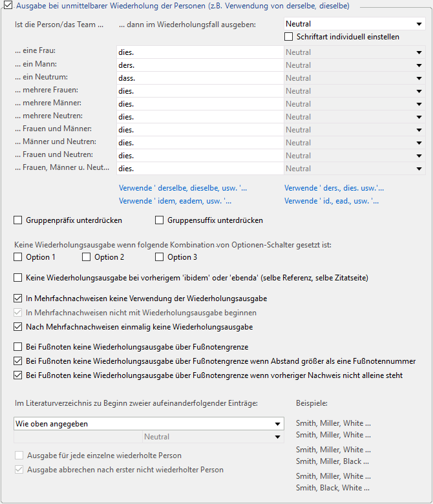Uncheck 'In Mehrfachnachweisen keine Verwendung der Wiederholungsausgabe'
Screen dimensions: 433x504
click(17, 299)
